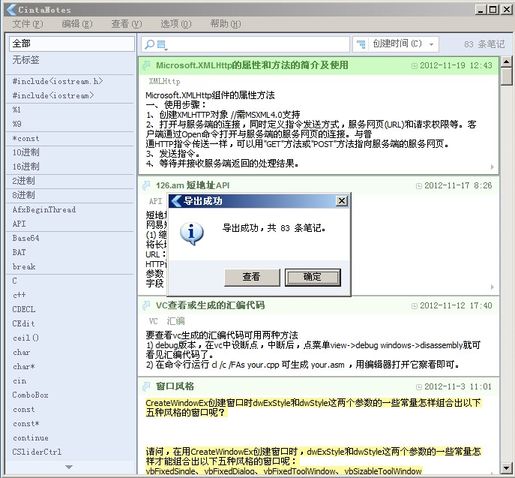Click the note icon of Microsoft.XMLHttp note
Viewport: 515px width, 478px height.
coord(146,65)
